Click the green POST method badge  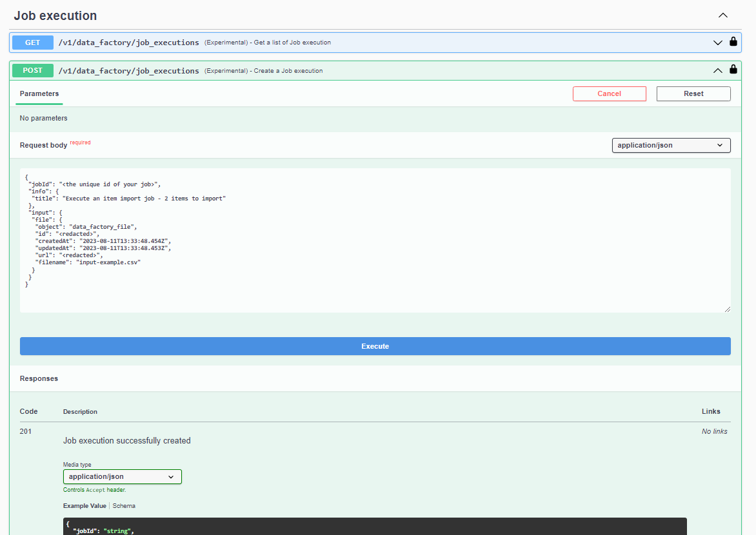[x=32, y=71]
